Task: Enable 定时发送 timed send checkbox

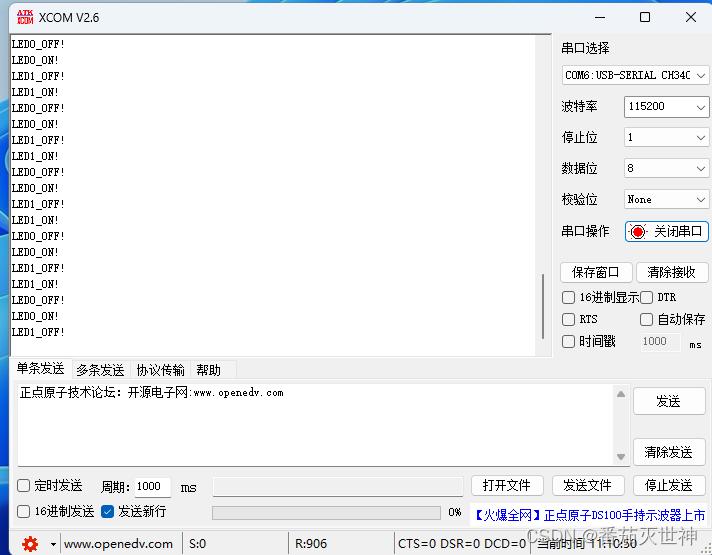Action: coord(23,486)
